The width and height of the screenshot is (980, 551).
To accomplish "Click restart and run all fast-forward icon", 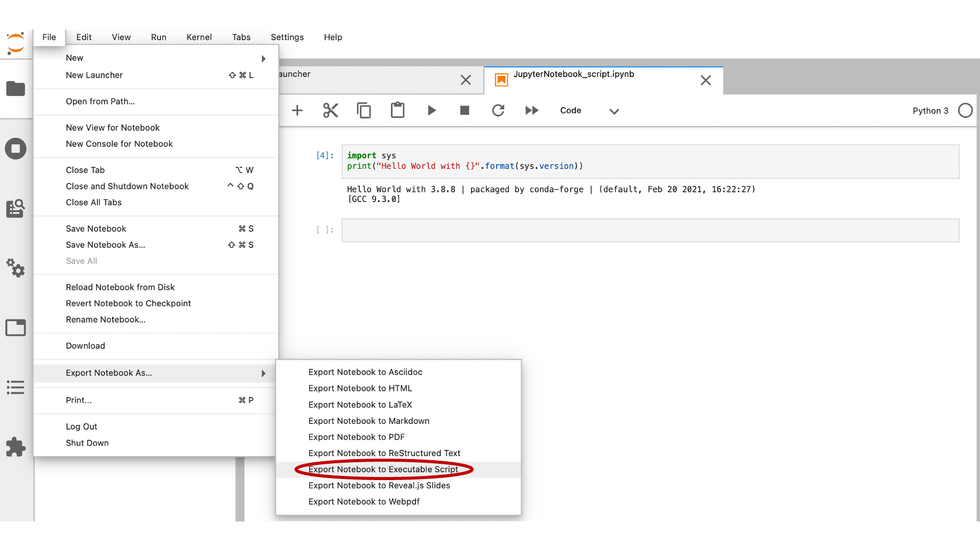I will (532, 110).
